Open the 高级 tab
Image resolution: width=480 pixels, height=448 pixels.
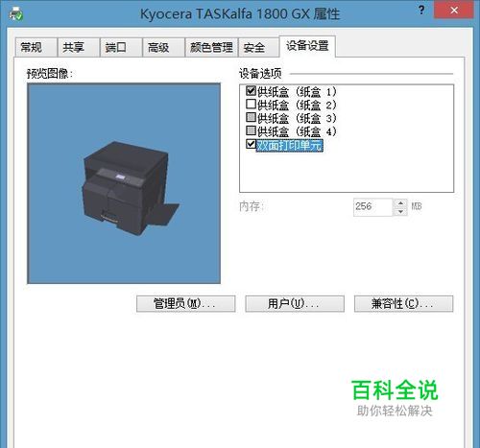coord(163,48)
